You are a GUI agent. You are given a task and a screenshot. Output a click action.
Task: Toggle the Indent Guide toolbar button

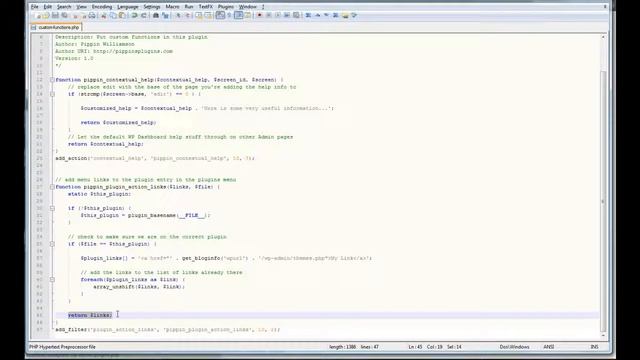tap(239, 16)
